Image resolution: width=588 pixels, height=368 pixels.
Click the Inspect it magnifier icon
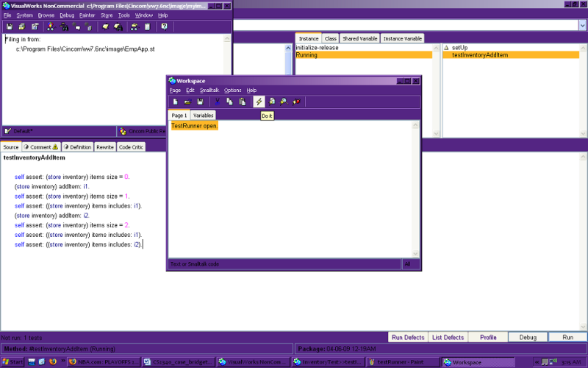(283, 102)
